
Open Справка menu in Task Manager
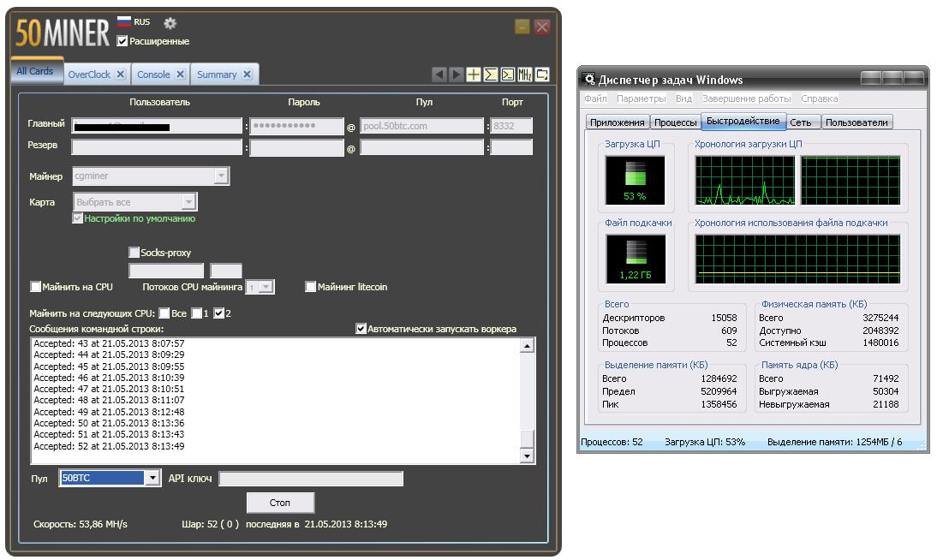pos(820,98)
